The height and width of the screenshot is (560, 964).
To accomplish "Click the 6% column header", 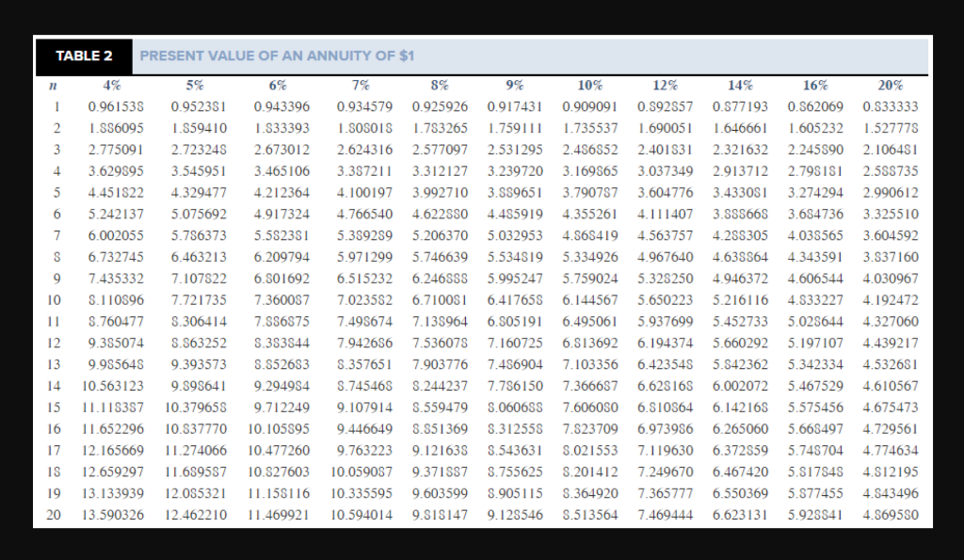I will 278,86.
